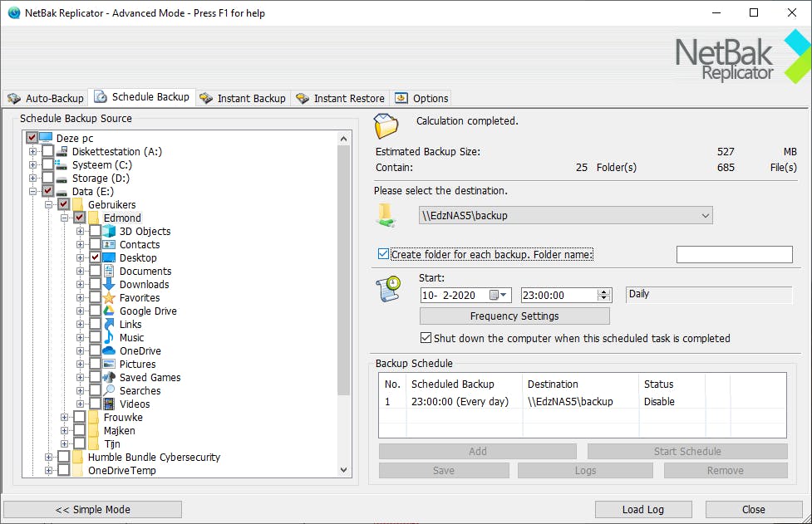The width and height of the screenshot is (812, 524).
Task: Select the Edmond folder in the tree
Action: (x=122, y=218)
